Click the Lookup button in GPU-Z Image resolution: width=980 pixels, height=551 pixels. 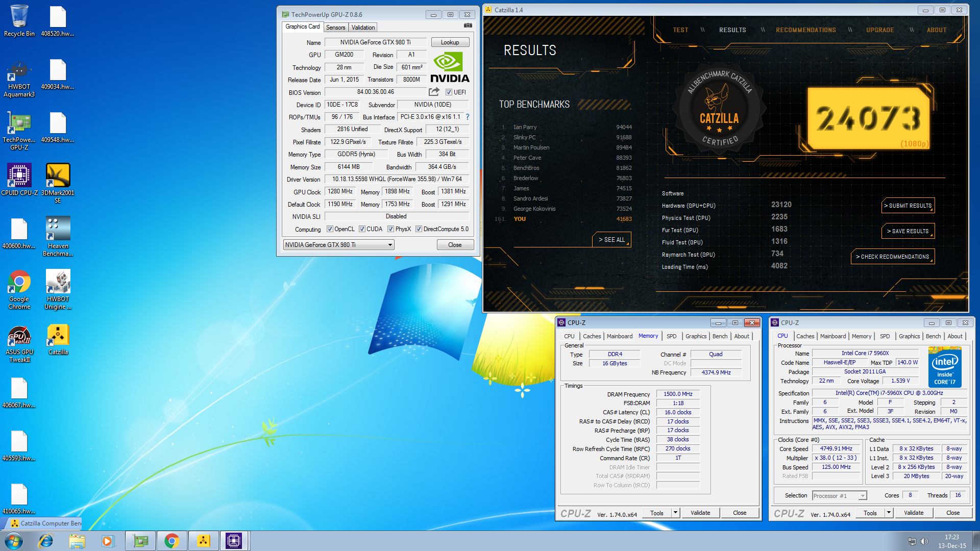450,42
